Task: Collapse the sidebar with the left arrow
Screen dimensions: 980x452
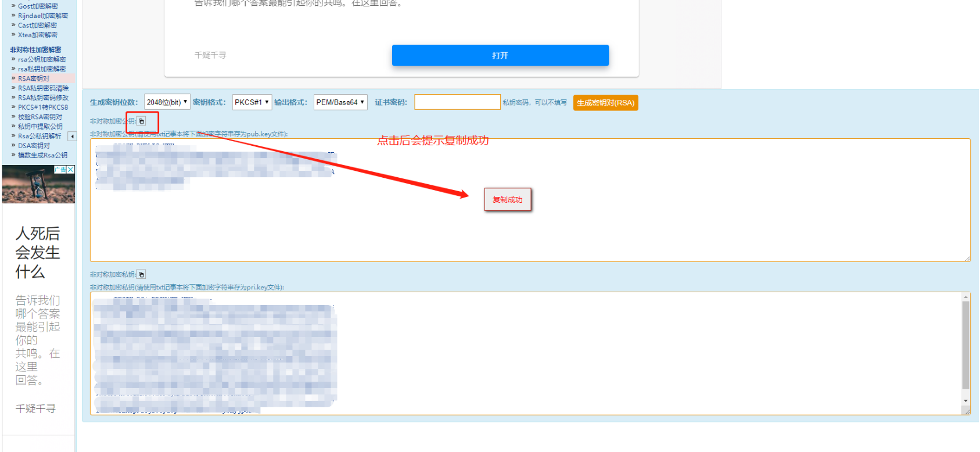Action: (x=73, y=137)
